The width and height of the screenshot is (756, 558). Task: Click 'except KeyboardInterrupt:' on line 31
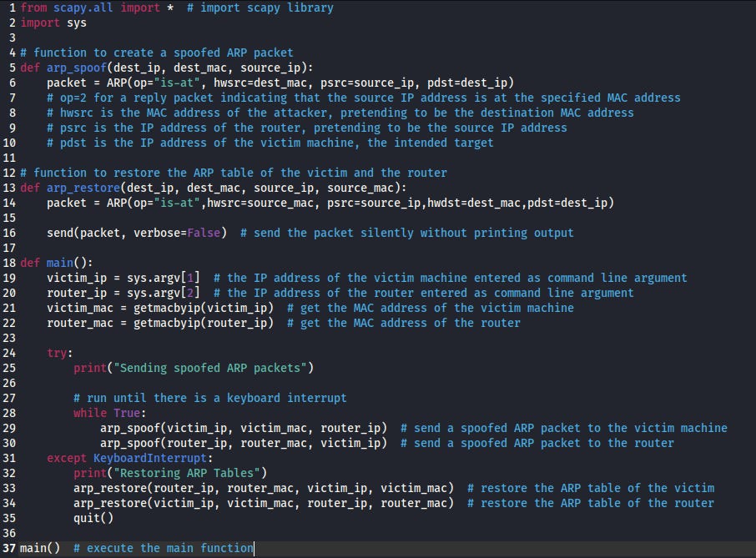130,458
